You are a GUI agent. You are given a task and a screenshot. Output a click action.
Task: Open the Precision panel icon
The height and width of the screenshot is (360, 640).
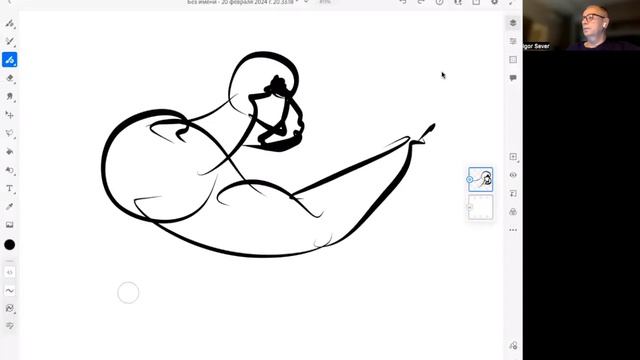(x=513, y=60)
